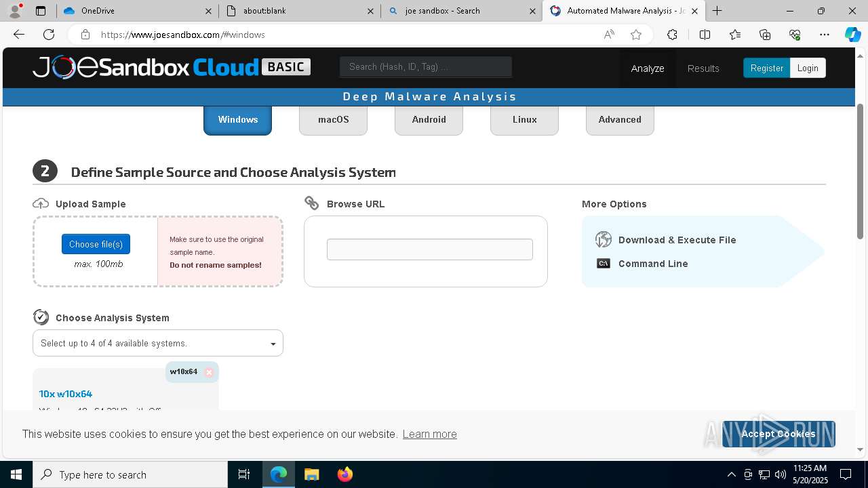Click the Accept Cookies button
Screen dimensions: 868x488
coord(778,434)
